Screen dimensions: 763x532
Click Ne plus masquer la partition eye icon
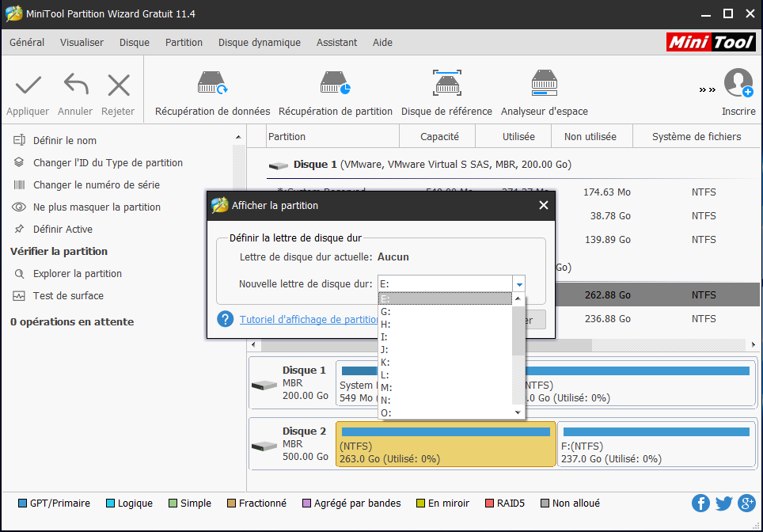tap(19, 207)
